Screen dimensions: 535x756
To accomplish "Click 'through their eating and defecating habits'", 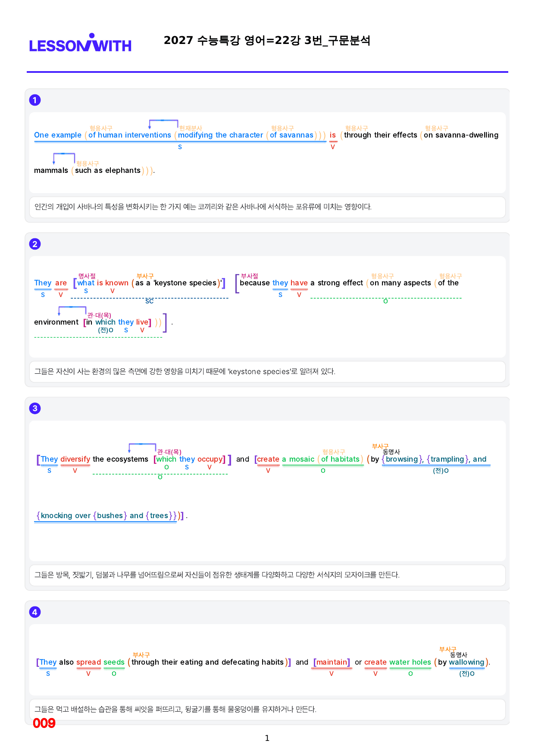I will pyautogui.click(x=207, y=662).
